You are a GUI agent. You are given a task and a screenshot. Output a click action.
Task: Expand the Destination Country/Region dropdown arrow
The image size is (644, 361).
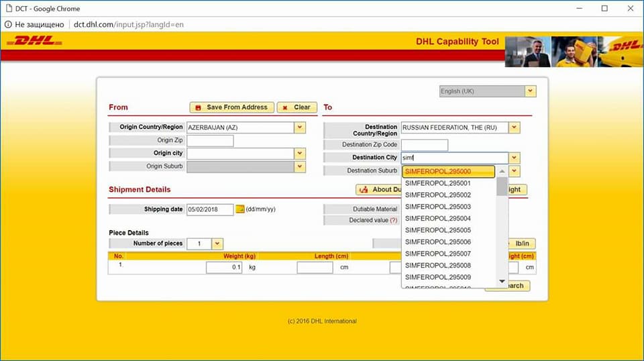tap(515, 127)
